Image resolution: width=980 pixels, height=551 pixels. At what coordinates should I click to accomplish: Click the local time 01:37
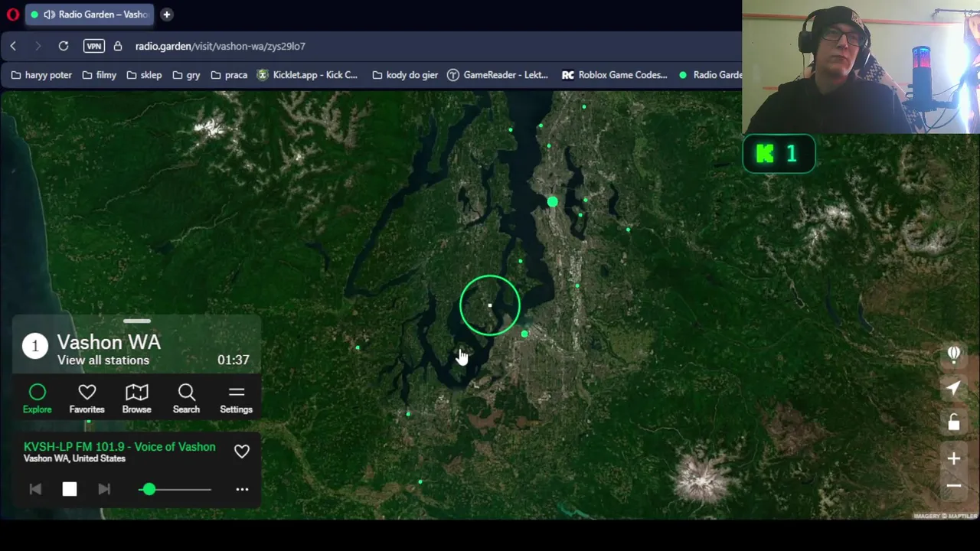point(233,360)
